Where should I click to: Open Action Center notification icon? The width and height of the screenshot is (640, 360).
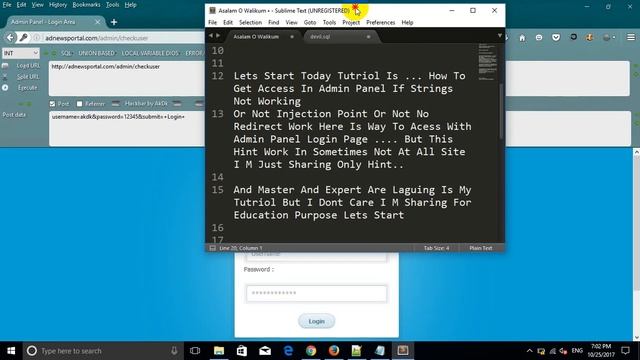coord(625,351)
